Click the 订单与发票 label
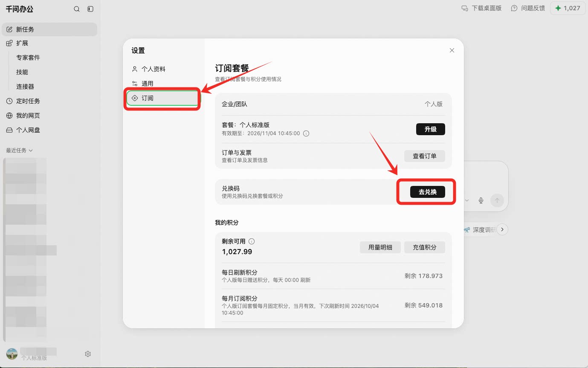Screen dimensions: 588x368 pos(237,153)
